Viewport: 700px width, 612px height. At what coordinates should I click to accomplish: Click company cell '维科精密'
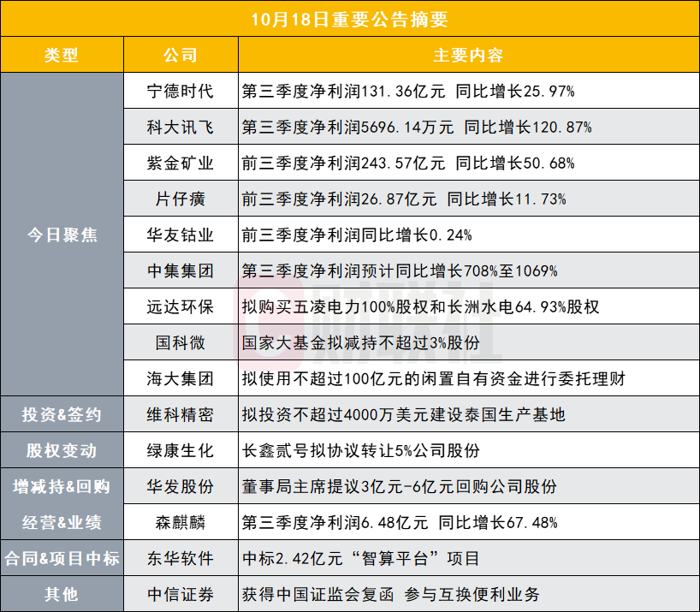coord(181,414)
